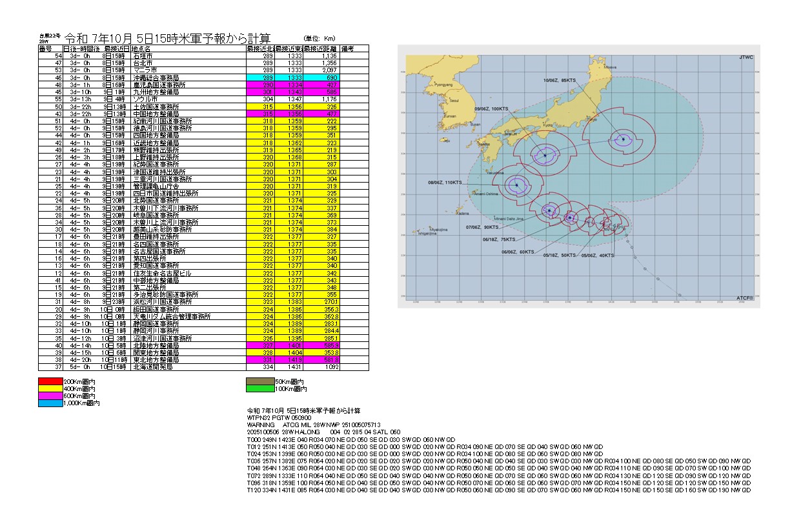Click the blue 1,000Km圏内 legend swatch
This screenshot has height=531, width=812.
(51, 403)
